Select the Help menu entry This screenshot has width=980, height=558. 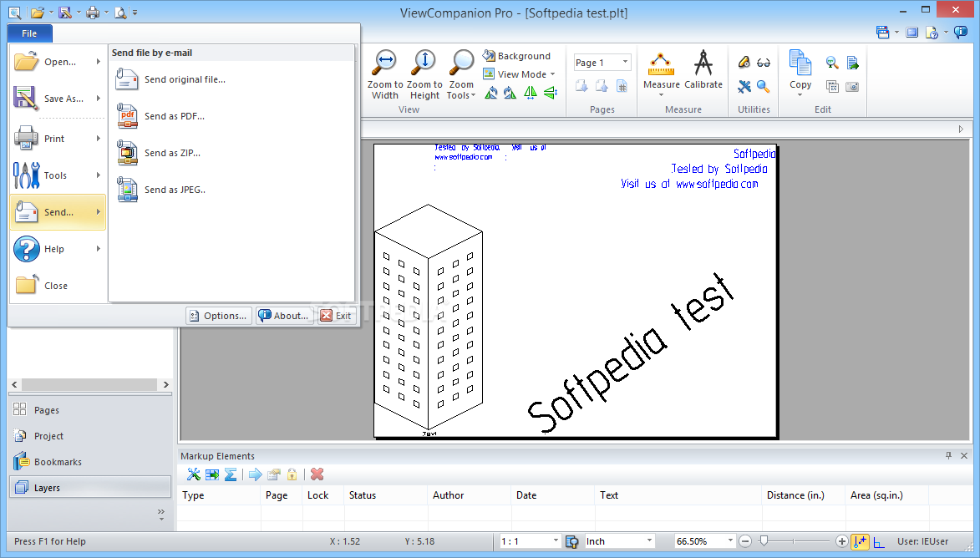tap(57, 249)
